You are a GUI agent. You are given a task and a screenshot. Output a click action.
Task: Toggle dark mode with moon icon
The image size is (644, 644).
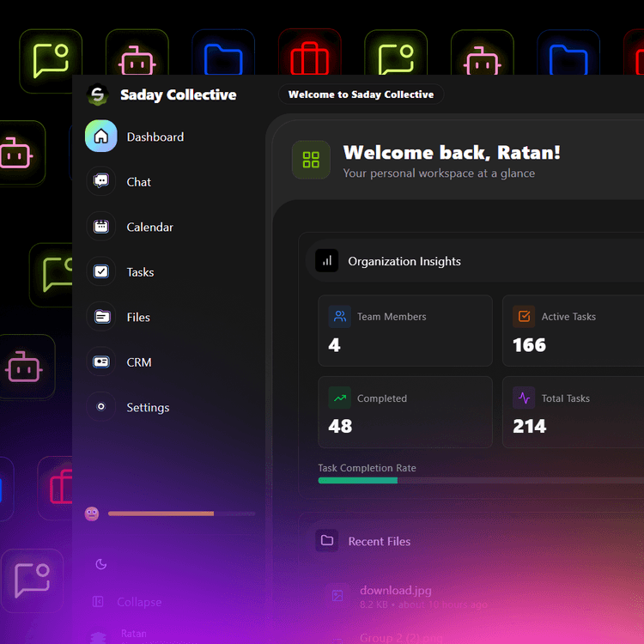[x=100, y=564]
